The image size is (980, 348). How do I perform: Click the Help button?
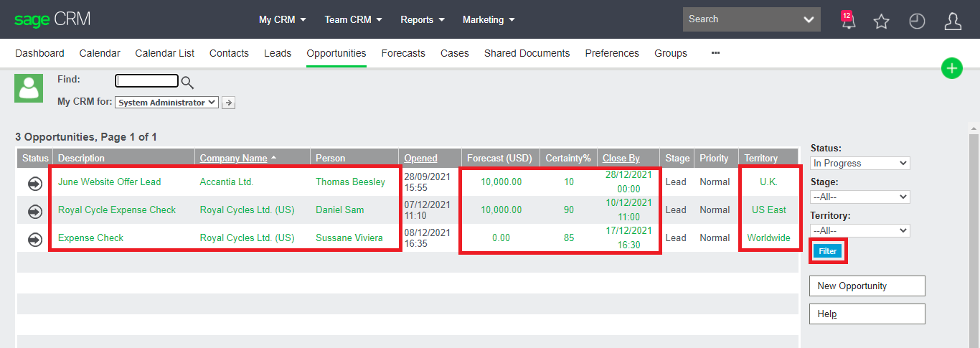point(867,314)
